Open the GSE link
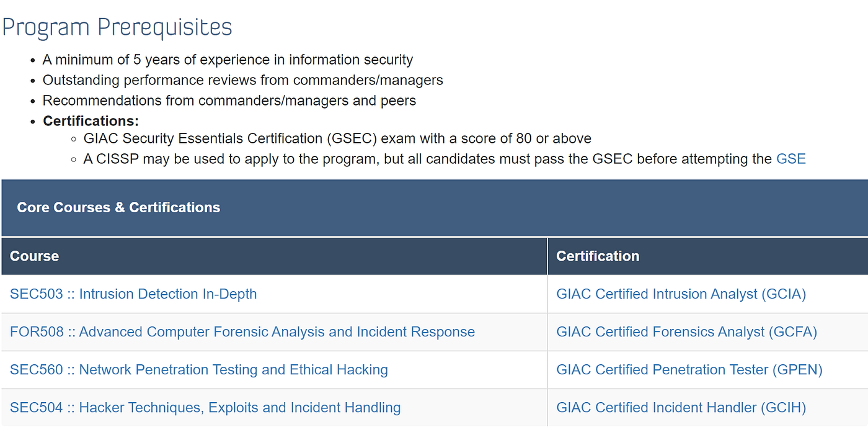The height and width of the screenshot is (445, 868). [790, 159]
